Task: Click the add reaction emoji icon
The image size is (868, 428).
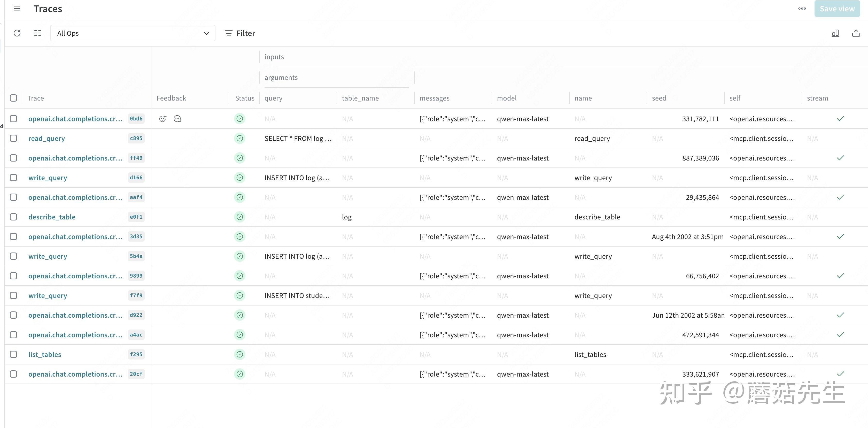Action: [x=163, y=119]
